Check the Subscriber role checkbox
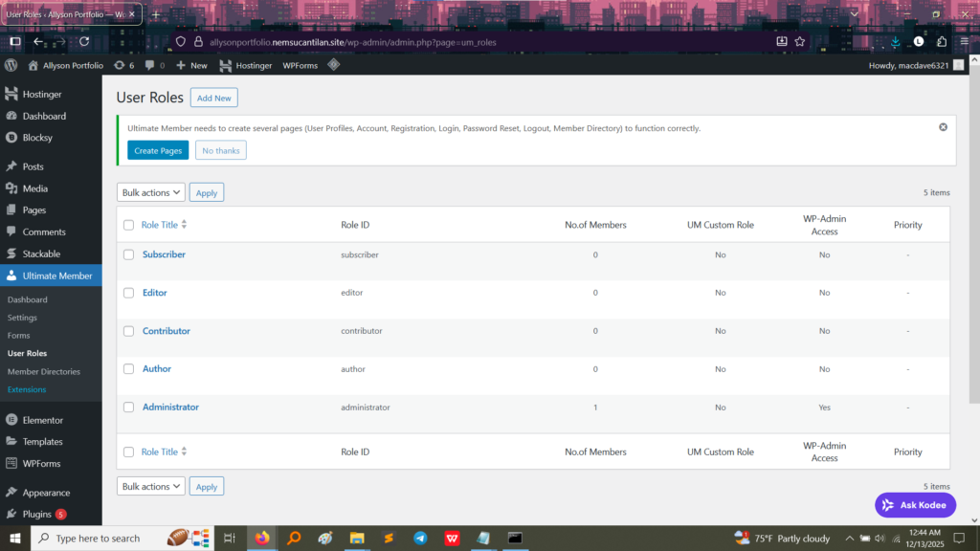980x551 pixels. [128, 254]
